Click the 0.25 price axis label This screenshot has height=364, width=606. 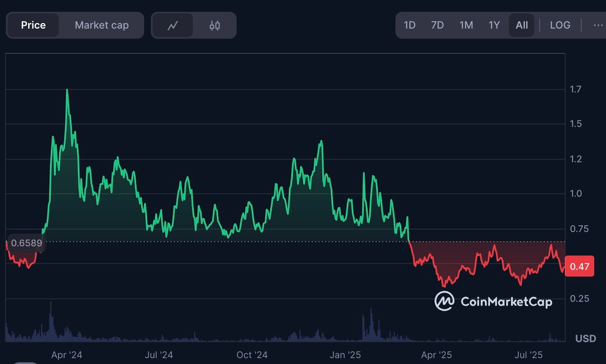click(x=579, y=298)
